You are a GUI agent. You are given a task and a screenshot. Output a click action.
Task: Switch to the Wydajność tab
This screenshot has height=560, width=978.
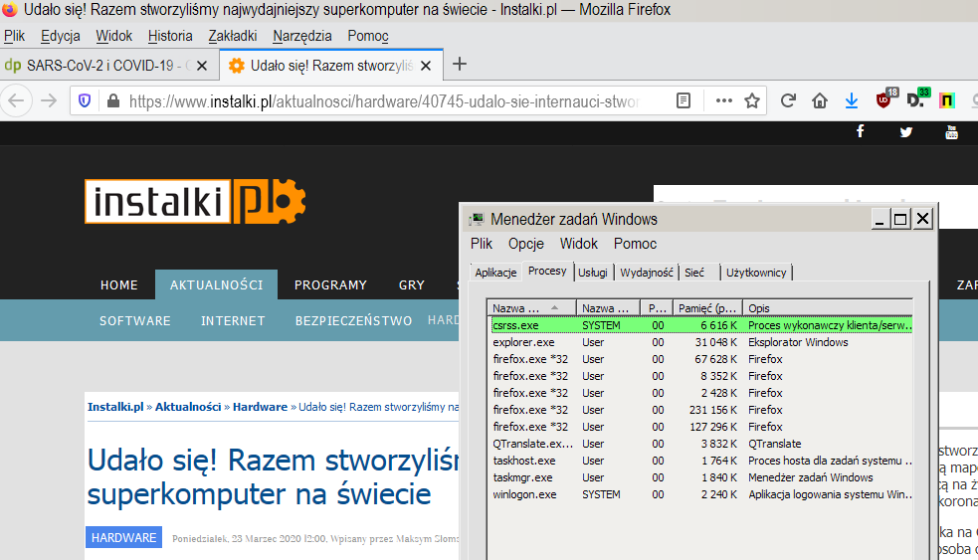click(647, 273)
